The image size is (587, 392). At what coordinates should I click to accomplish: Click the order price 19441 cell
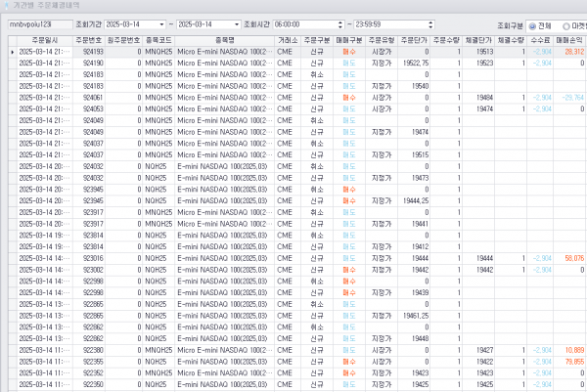point(414,224)
